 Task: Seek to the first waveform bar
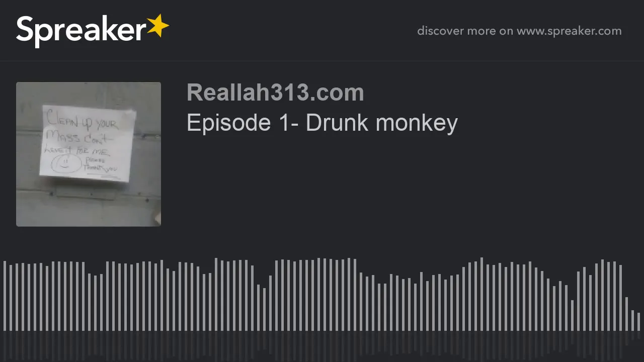coord(5,296)
